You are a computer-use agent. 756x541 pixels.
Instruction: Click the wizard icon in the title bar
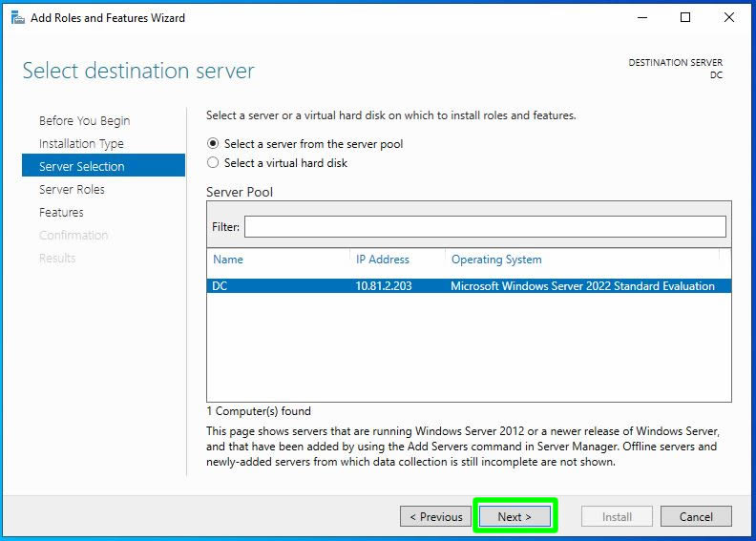(x=17, y=18)
